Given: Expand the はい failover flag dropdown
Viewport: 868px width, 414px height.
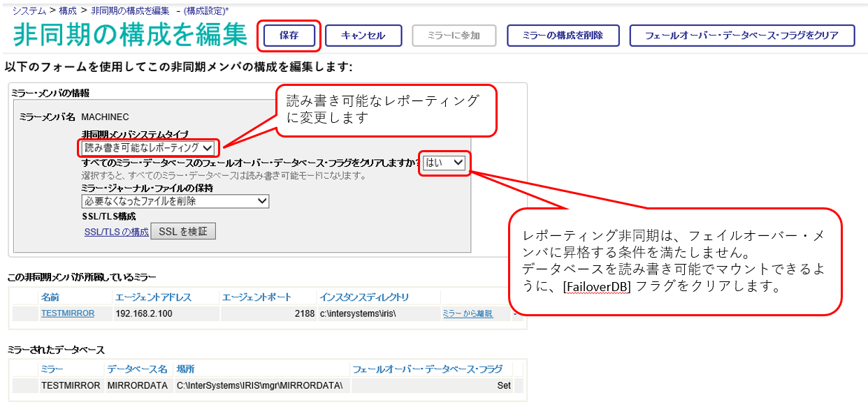Looking at the screenshot, I should [x=444, y=162].
